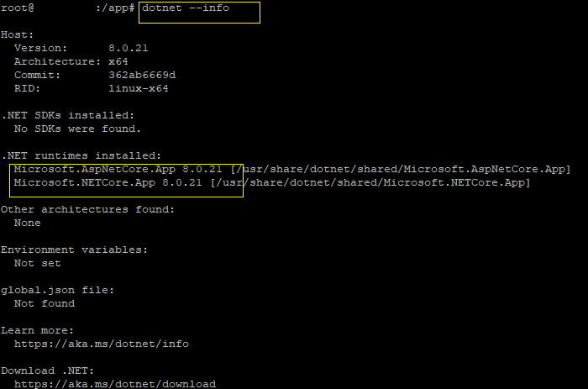Screen dimensions: 588x389
Task: Click the 'Download .NET:' heading
Action: (47, 371)
